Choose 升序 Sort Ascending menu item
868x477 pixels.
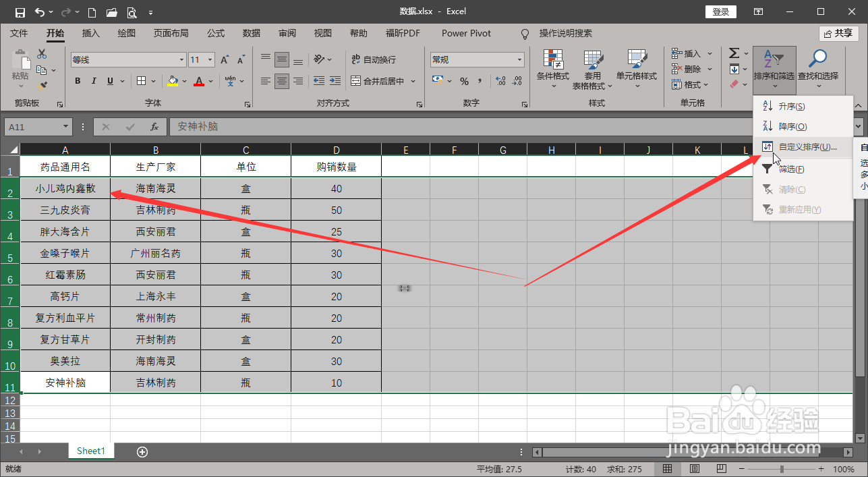click(x=803, y=107)
